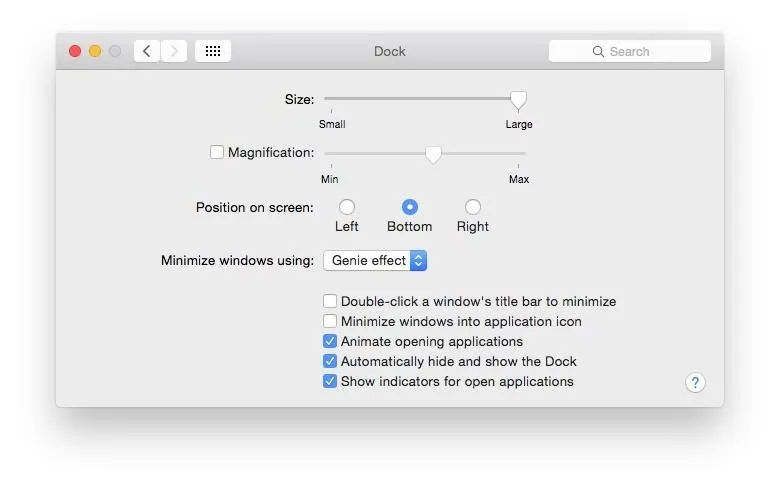Focus the Search field
Viewport: 780px width, 487px height.
click(x=630, y=51)
